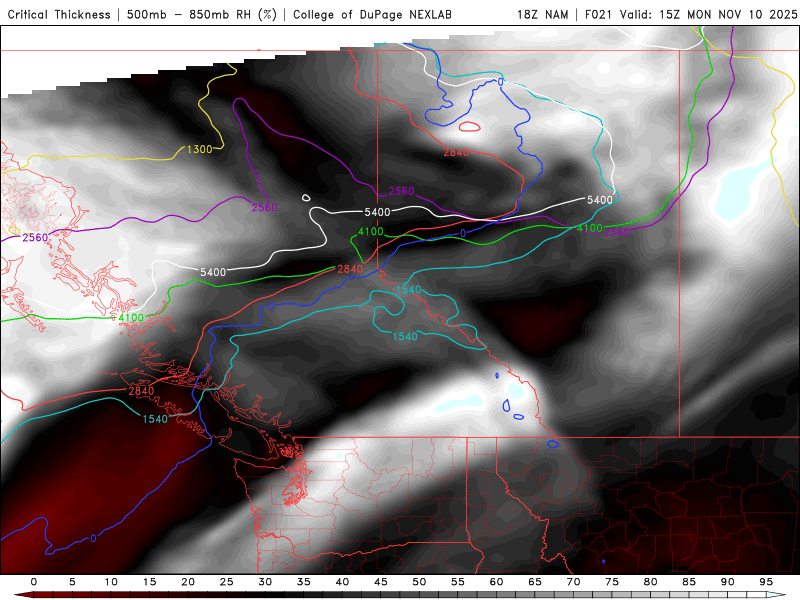Click the '20' label on the color bar
Viewport: 800px width, 600px height.
pyautogui.click(x=188, y=582)
